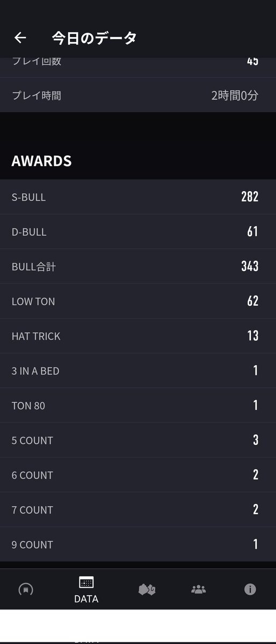Select the S-BULL awards row
The width and height of the screenshot is (276, 644).
click(x=138, y=197)
